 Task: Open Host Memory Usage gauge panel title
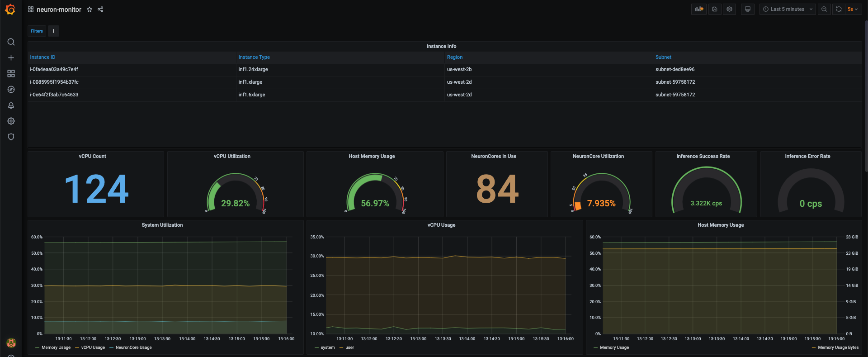click(372, 156)
